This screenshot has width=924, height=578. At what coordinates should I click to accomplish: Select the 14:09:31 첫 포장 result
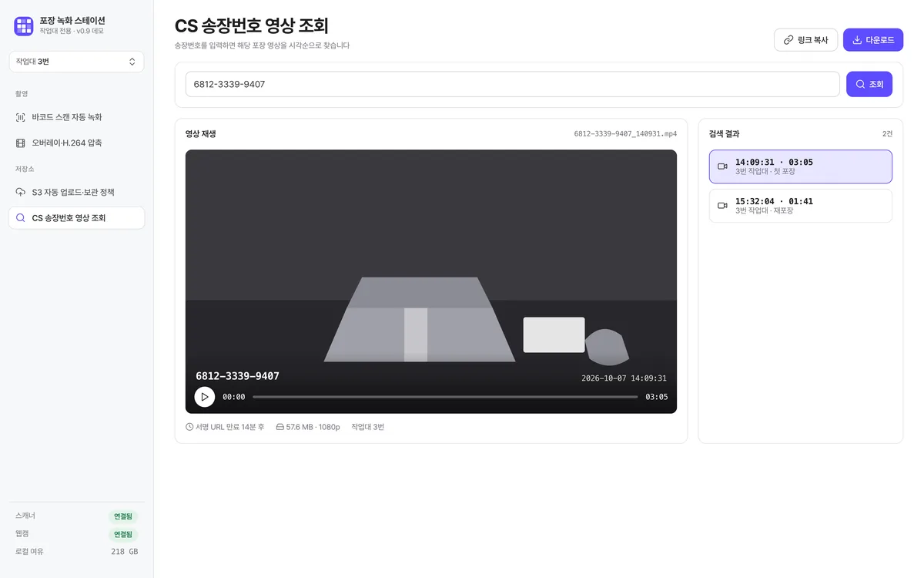click(x=801, y=166)
